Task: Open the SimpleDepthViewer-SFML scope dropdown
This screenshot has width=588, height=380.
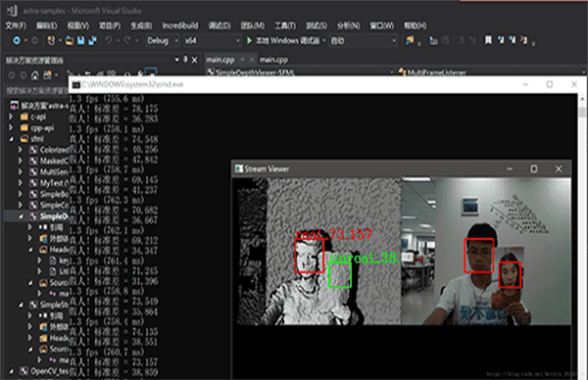Action: [301, 71]
